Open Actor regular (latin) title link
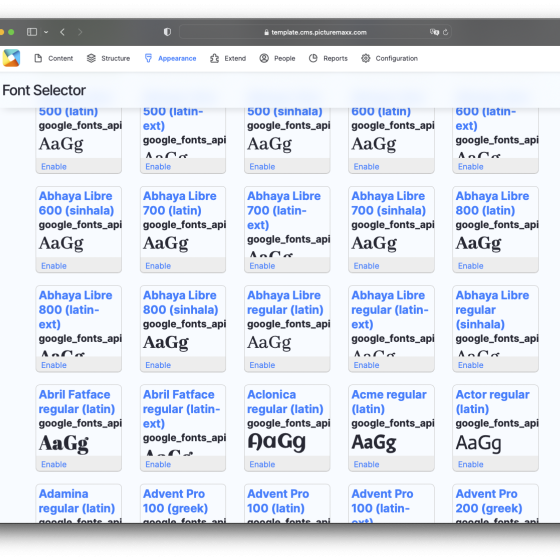The image size is (560, 560). pyautogui.click(x=492, y=402)
